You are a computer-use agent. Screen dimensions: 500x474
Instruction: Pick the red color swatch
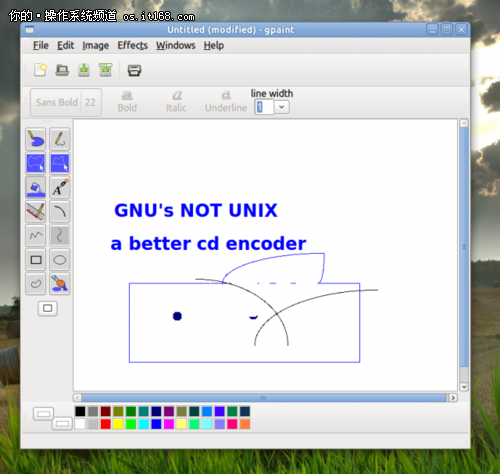[x=105, y=424]
